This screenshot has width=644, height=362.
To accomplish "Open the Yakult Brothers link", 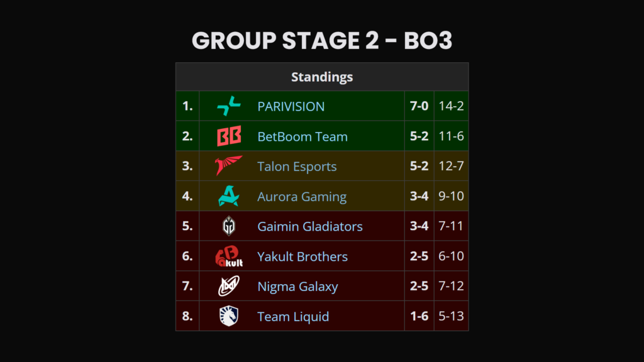I will (x=303, y=256).
